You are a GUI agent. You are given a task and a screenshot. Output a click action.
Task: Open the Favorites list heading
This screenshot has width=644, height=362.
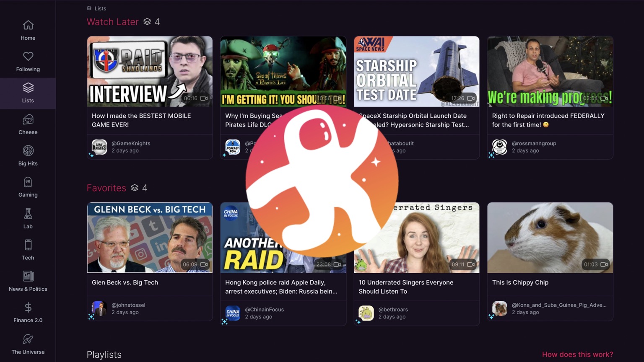coord(106,188)
